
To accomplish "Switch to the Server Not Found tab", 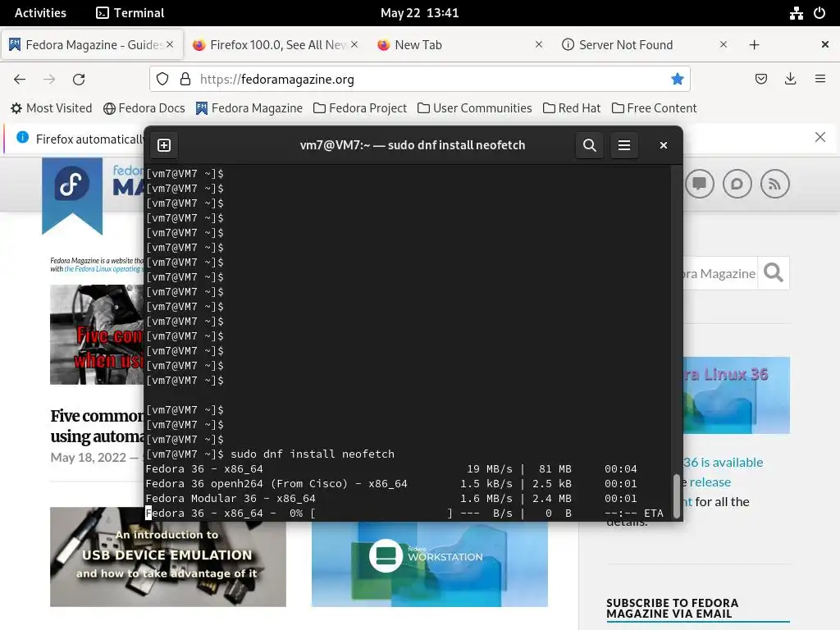I will pyautogui.click(x=645, y=45).
